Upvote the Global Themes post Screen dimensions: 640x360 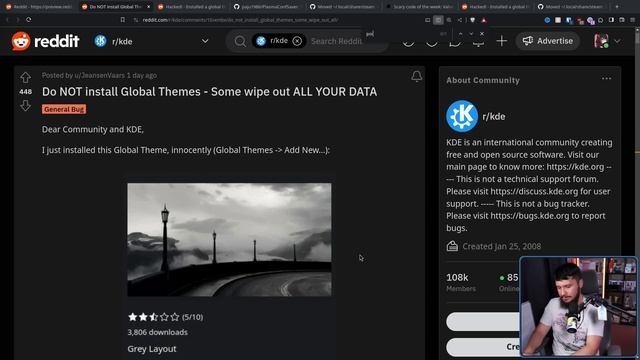point(25,77)
